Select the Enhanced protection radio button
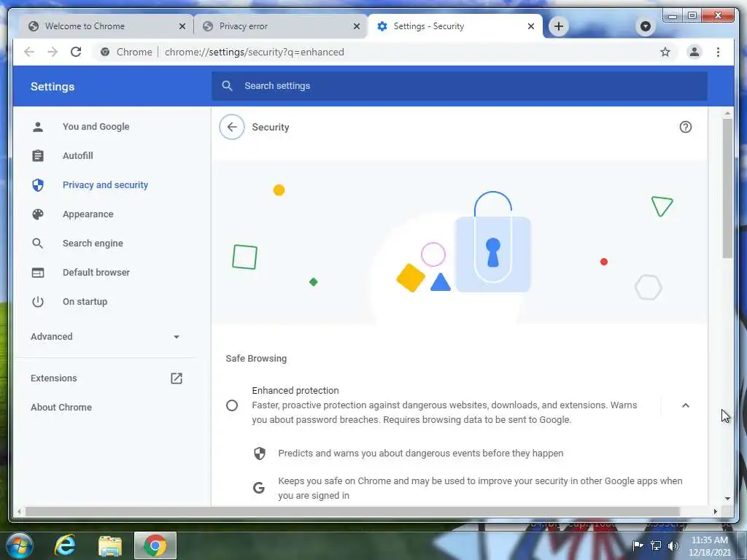Viewport: 747px width, 560px height. [x=232, y=405]
